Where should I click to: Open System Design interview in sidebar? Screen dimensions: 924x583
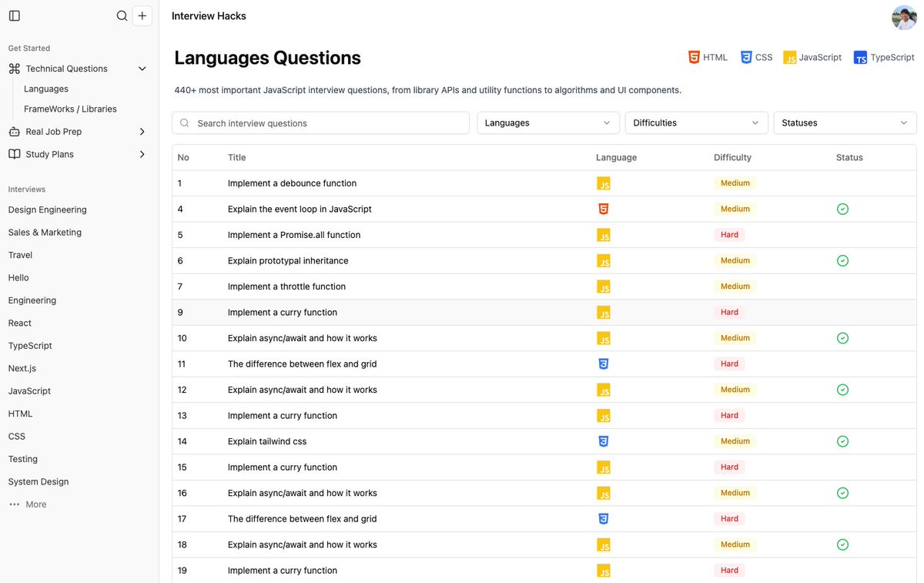click(38, 481)
